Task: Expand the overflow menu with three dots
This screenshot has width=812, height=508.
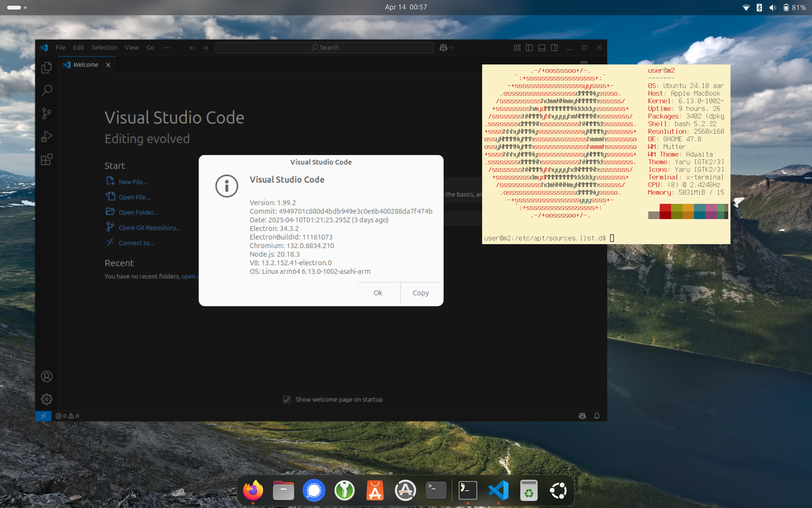Action: 167,48
